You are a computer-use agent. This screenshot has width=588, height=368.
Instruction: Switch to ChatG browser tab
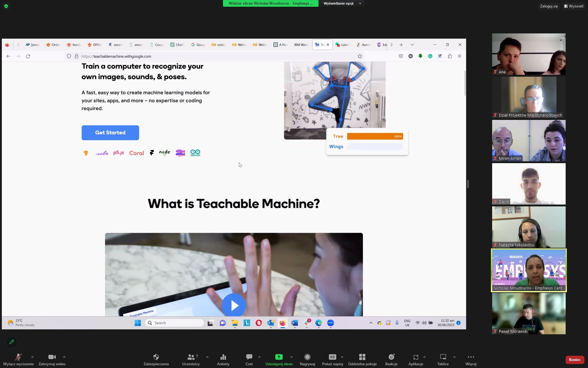coord(177,45)
